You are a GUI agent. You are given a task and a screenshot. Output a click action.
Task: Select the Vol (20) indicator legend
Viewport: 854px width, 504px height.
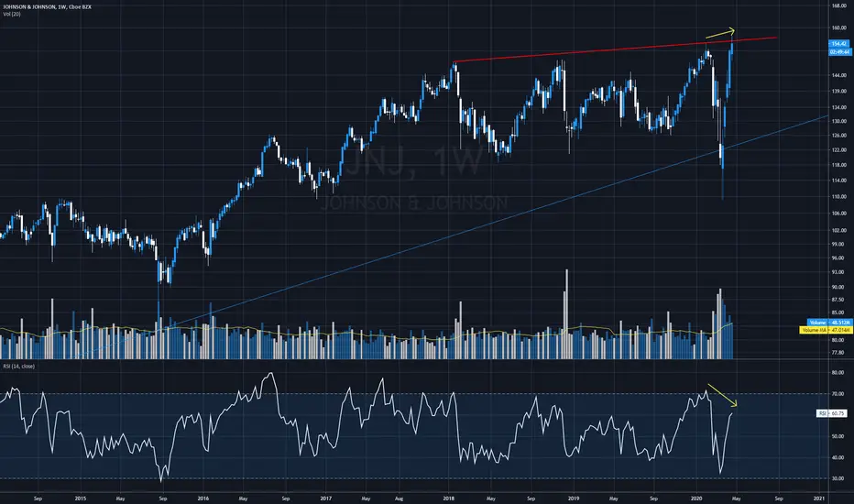pyautogui.click(x=12, y=14)
